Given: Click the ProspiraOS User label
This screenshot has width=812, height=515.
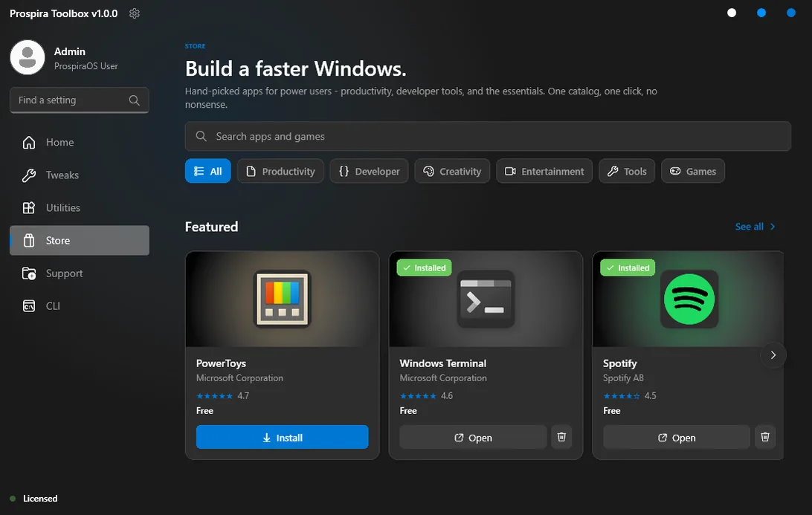Looking at the screenshot, I should [x=86, y=66].
